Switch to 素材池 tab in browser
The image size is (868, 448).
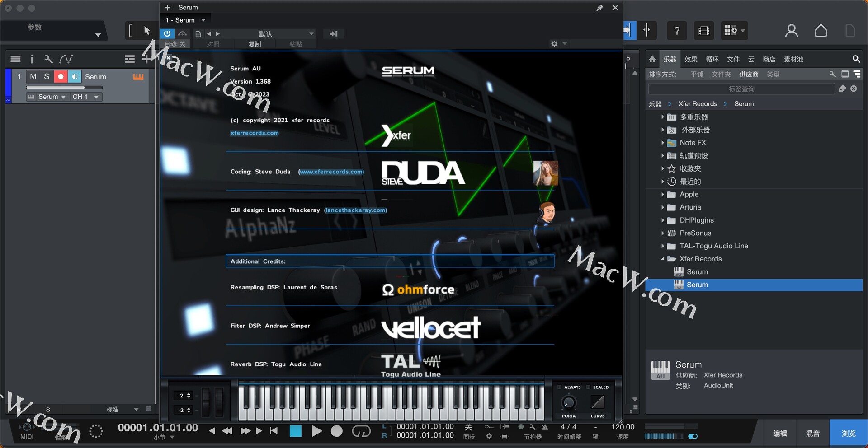coord(793,59)
